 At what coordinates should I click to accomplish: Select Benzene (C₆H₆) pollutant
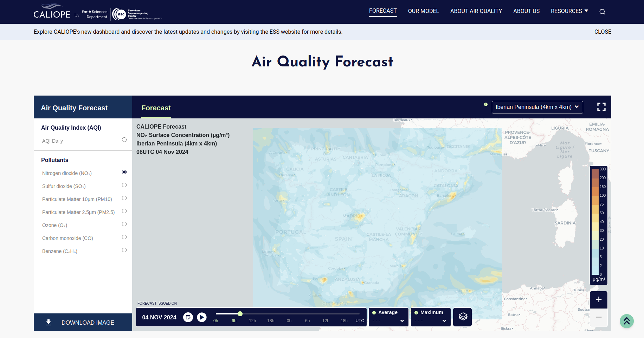click(x=124, y=250)
